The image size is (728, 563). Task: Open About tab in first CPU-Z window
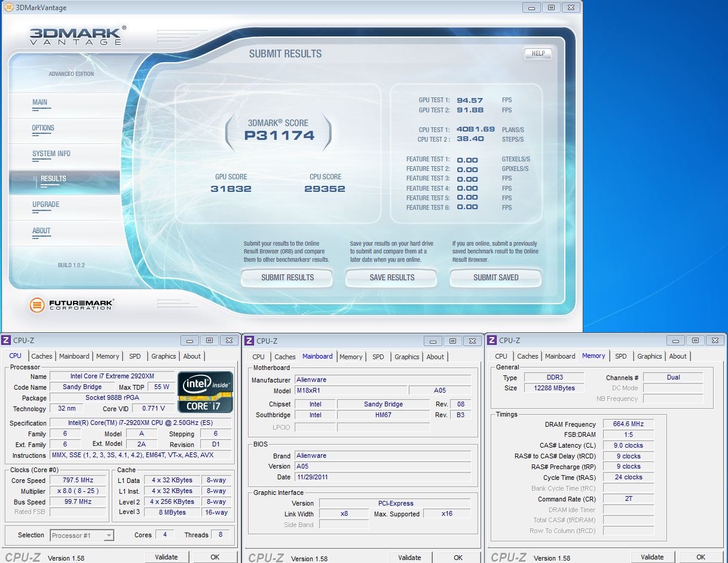click(x=192, y=356)
